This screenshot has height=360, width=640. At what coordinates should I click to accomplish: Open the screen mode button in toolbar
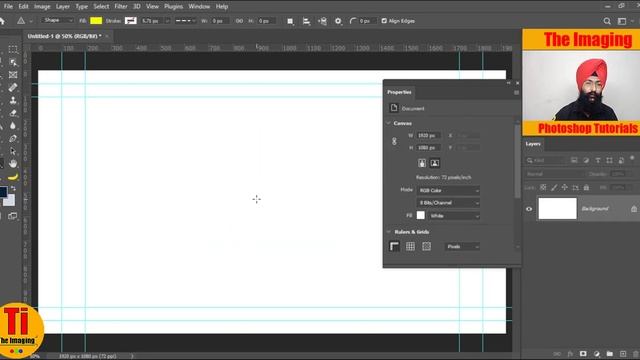point(13,216)
